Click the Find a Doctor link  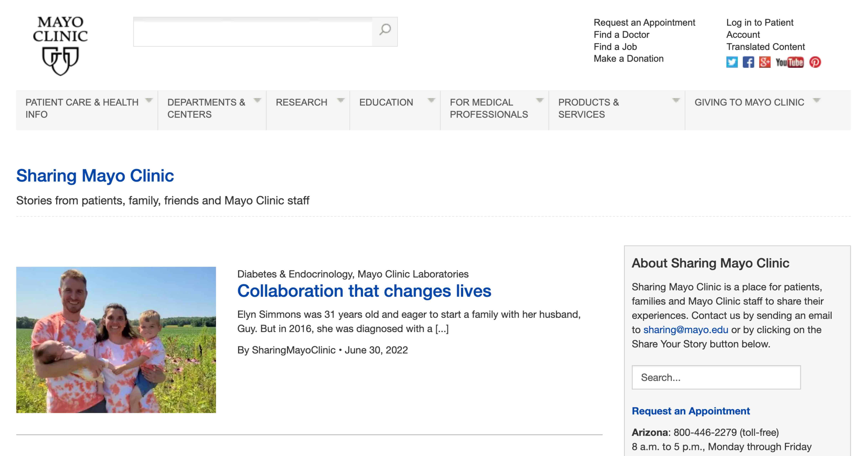pos(621,35)
